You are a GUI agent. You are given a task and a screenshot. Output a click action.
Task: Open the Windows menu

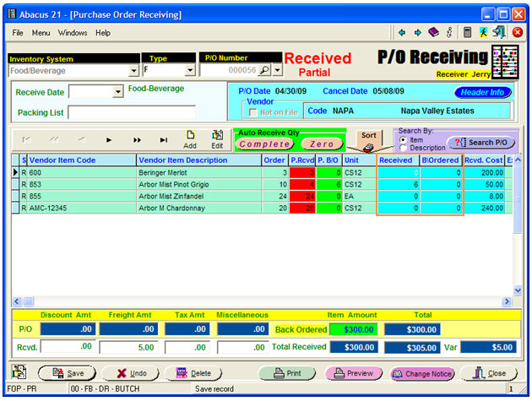(x=73, y=33)
